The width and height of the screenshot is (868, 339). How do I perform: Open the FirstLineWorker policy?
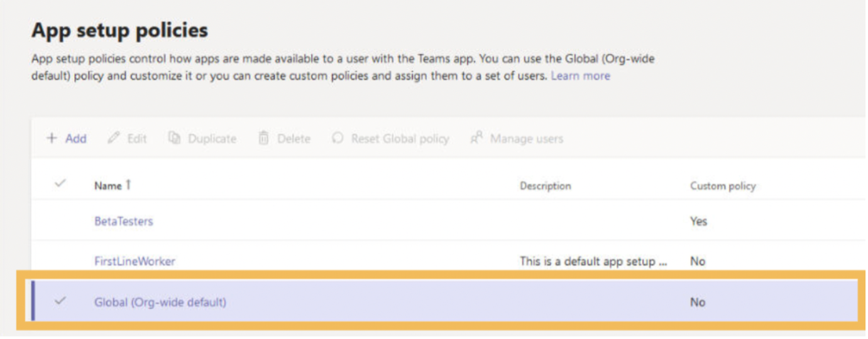pos(135,261)
